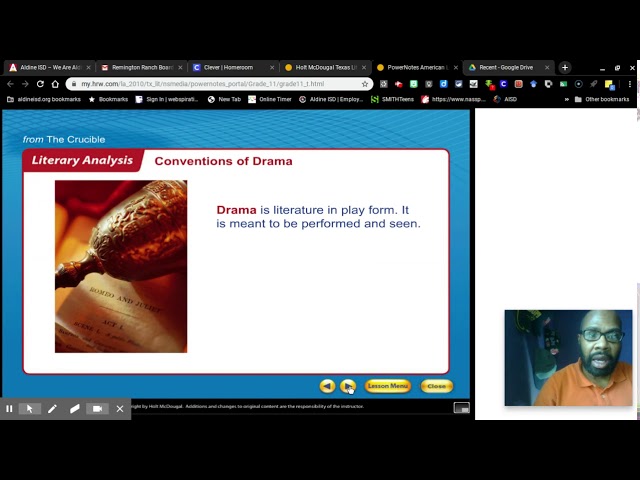Image resolution: width=640 pixels, height=480 pixels.
Task: Advance to next slide with the right arrow
Action: coord(348,386)
